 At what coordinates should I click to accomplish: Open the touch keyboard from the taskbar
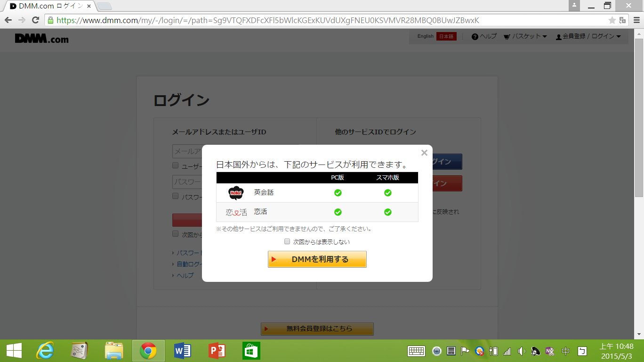417,351
